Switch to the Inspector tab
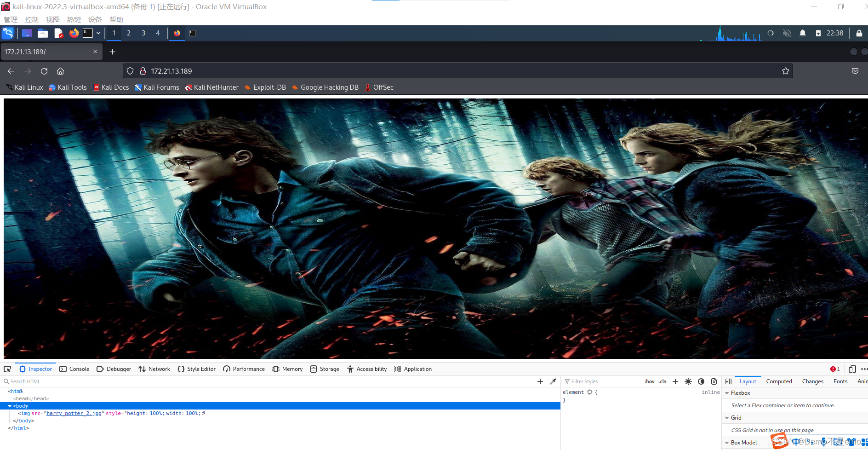 pos(36,369)
